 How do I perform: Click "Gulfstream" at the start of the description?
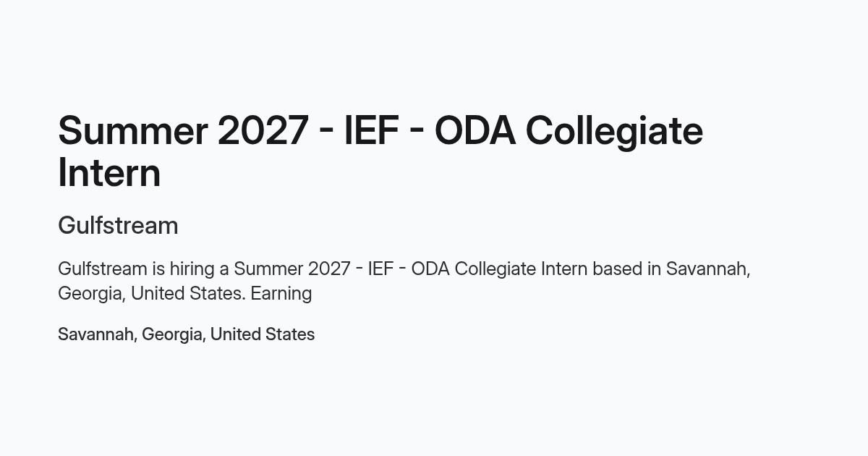(102, 269)
